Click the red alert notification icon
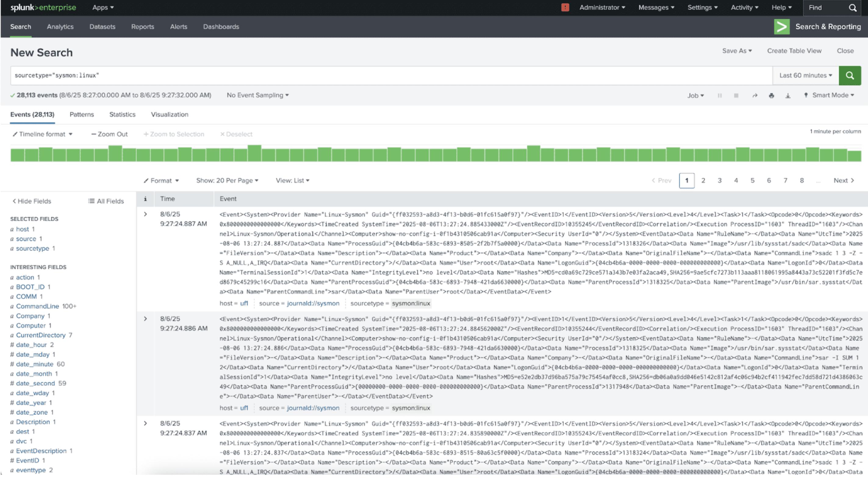 (x=565, y=7)
